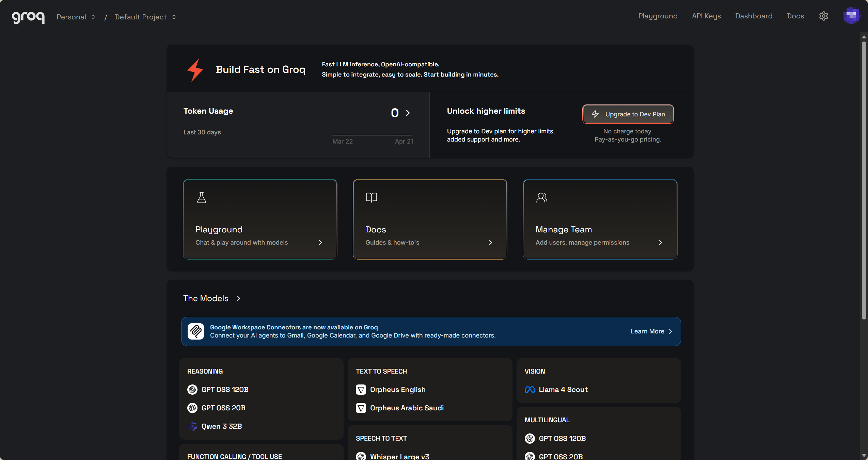The height and width of the screenshot is (460, 868).
Task: Click the Apr 21 chart date label
Action: tap(404, 142)
